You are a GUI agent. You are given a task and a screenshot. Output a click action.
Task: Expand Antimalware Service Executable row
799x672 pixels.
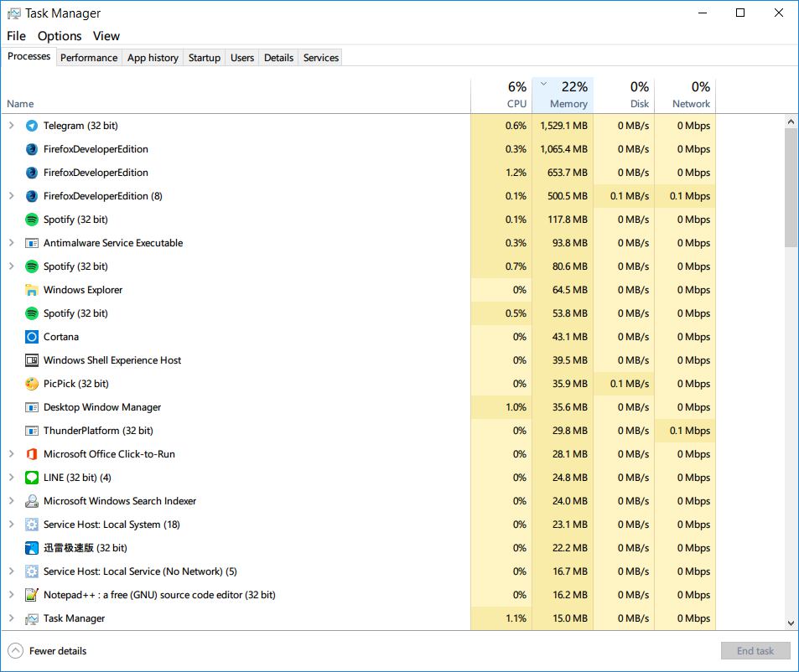tap(11, 242)
